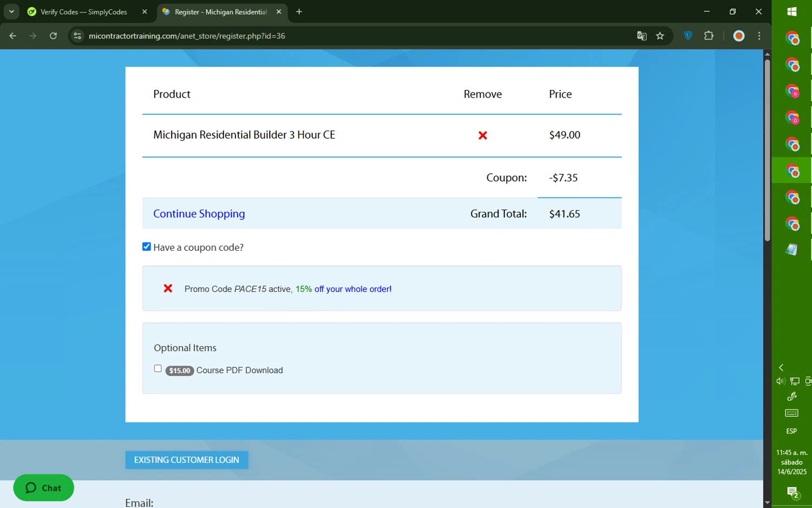The image size is (812, 508).
Task: Select the Register Michigan Residential tab
Action: (221, 12)
